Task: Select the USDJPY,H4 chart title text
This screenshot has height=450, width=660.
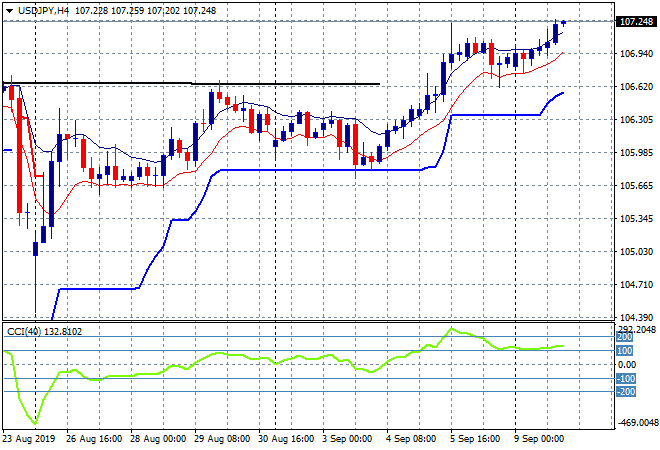Action: point(43,11)
